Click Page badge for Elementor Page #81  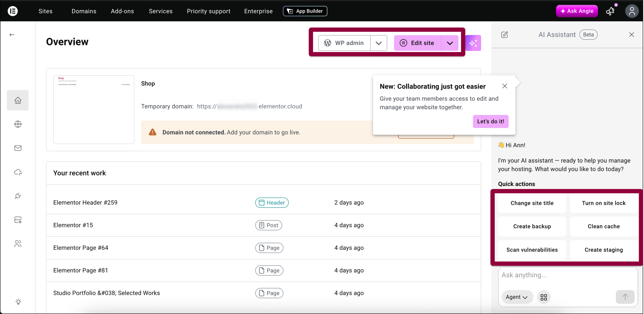point(269,270)
